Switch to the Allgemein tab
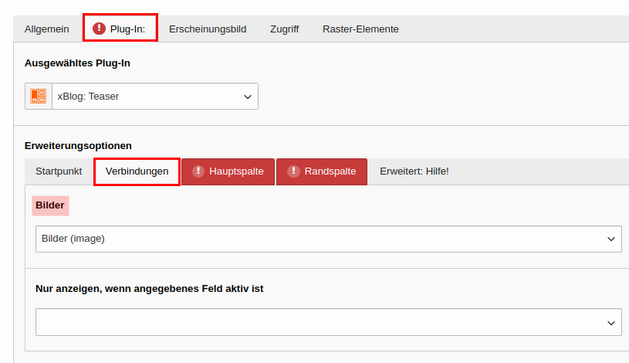Image resolution: width=629 pixels, height=363 pixels. click(x=47, y=29)
